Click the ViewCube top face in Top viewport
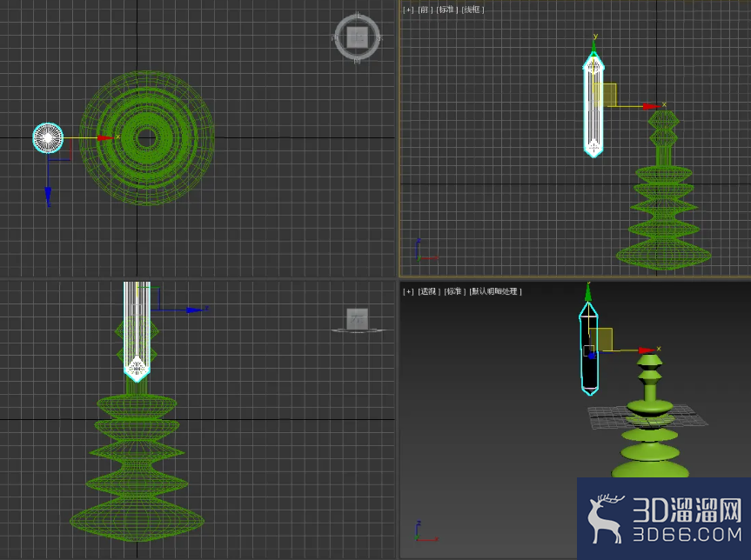 [357, 37]
